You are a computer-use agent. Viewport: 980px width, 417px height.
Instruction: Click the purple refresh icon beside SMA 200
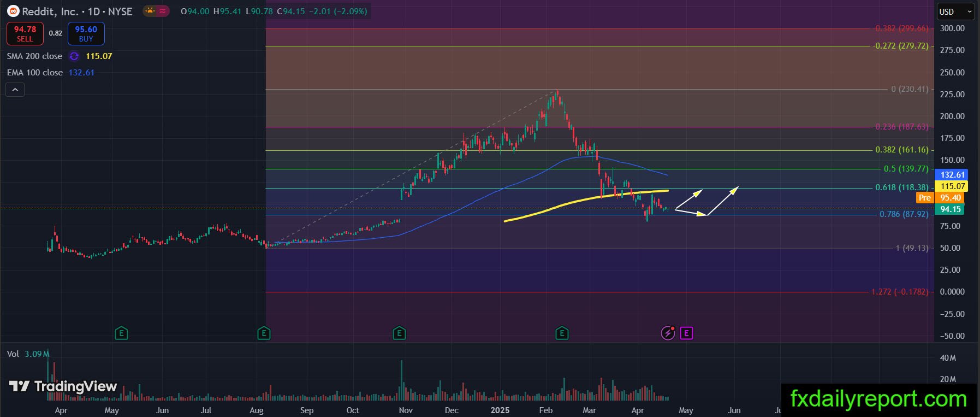74,56
